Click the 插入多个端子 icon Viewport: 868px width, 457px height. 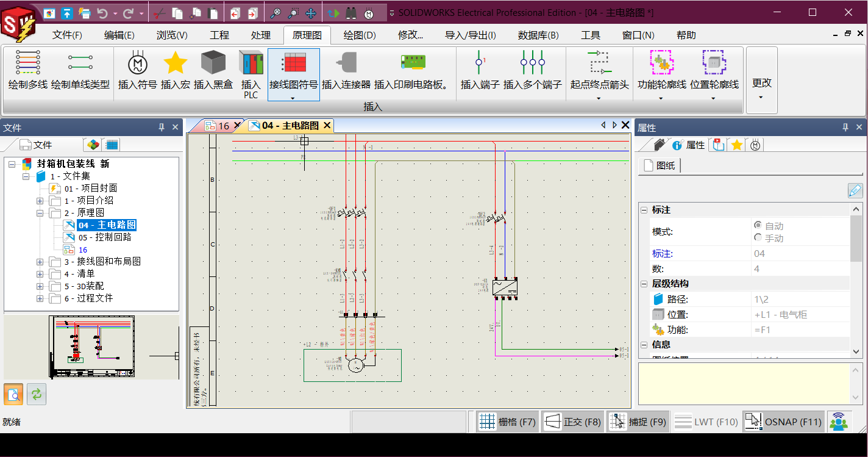532,63
